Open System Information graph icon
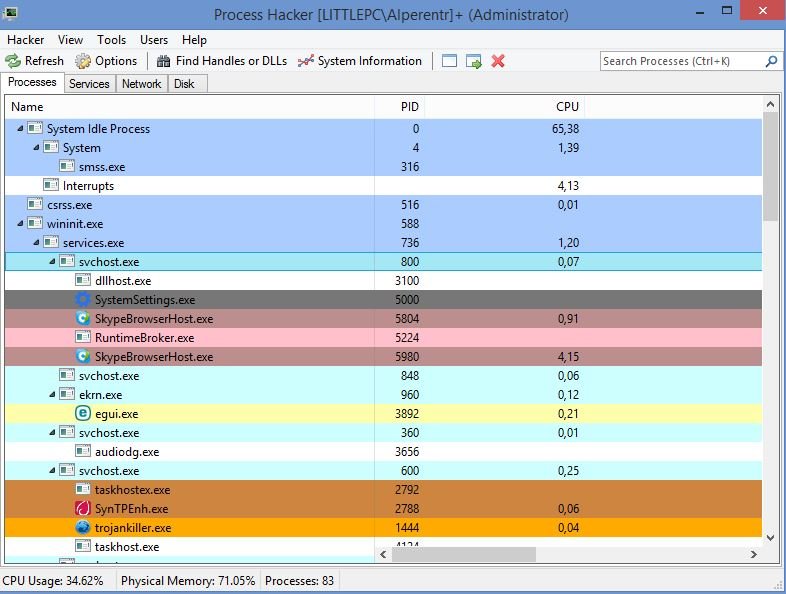786x594 pixels. tap(306, 61)
